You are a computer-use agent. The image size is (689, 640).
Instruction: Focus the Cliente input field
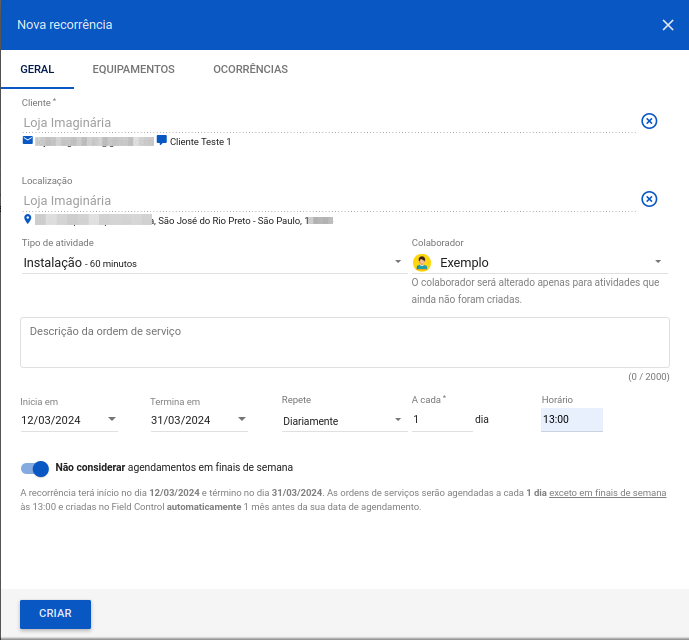329,123
